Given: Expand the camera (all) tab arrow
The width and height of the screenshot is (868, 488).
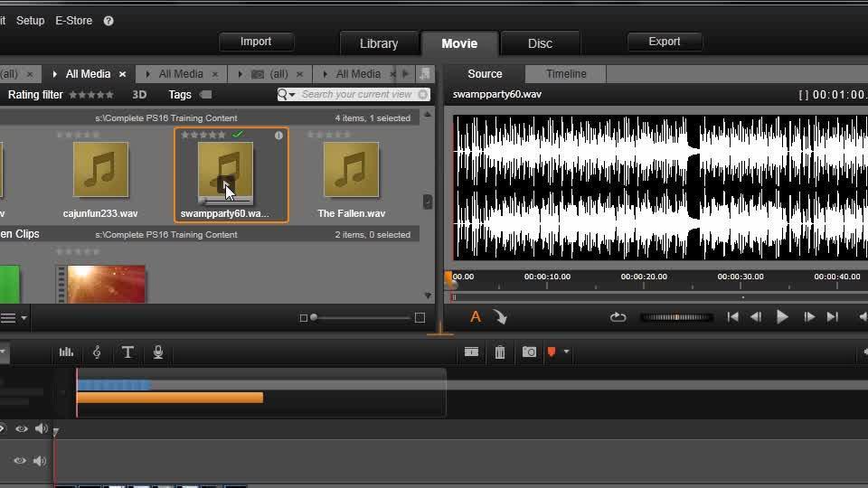Looking at the screenshot, I should (240, 74).
